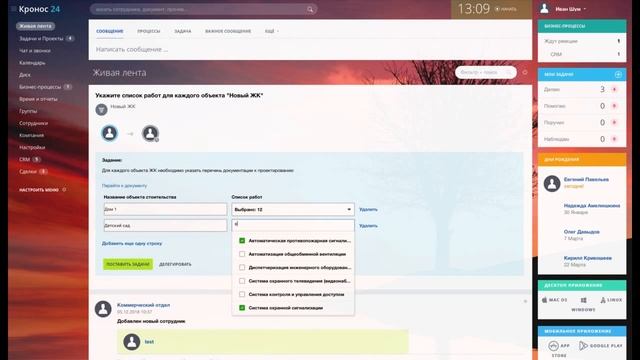The image size is (640, 360).
Task: Open Живая лента in sidebar
Action: pos(36,26)
